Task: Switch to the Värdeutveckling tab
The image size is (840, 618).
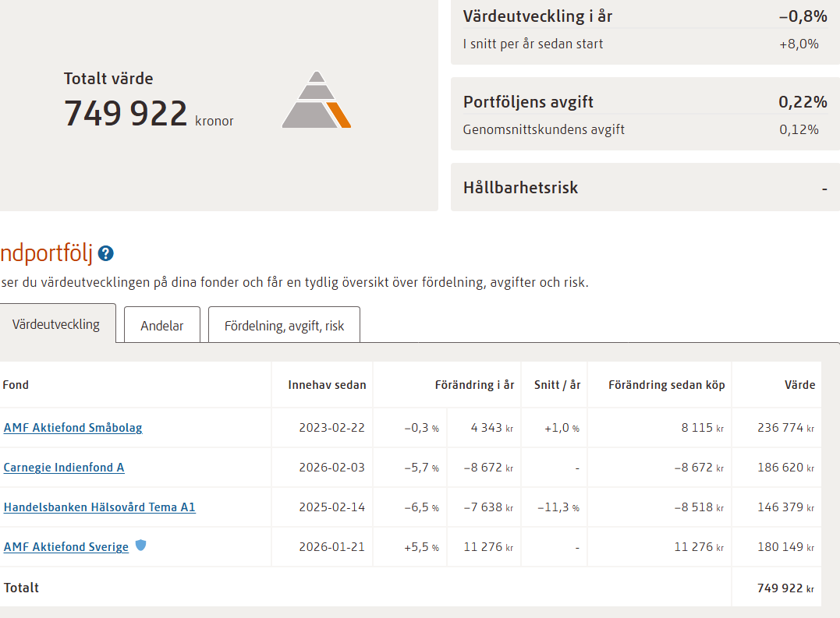Action: pyautogui.click(x=56, y=324)
